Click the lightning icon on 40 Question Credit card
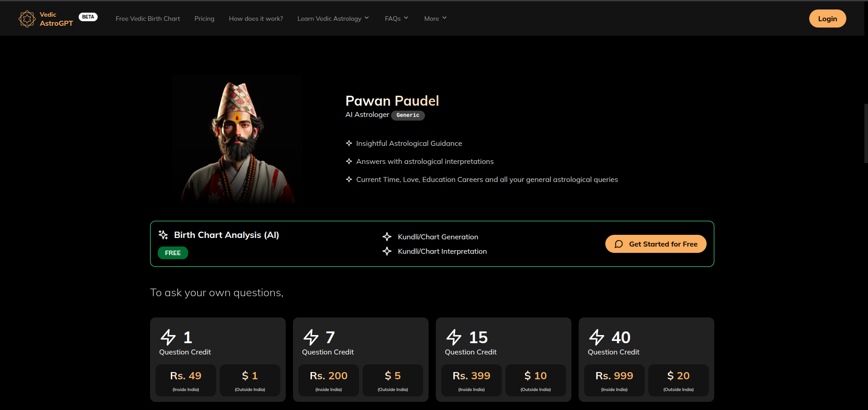868x410 pixels. [597, 337]
